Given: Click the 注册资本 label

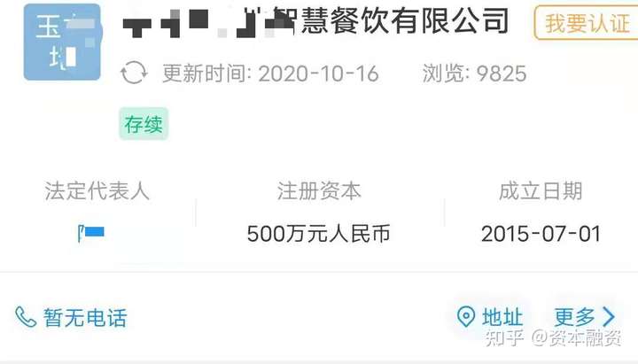Looking at the screenshot, I should tap(319, 191).
